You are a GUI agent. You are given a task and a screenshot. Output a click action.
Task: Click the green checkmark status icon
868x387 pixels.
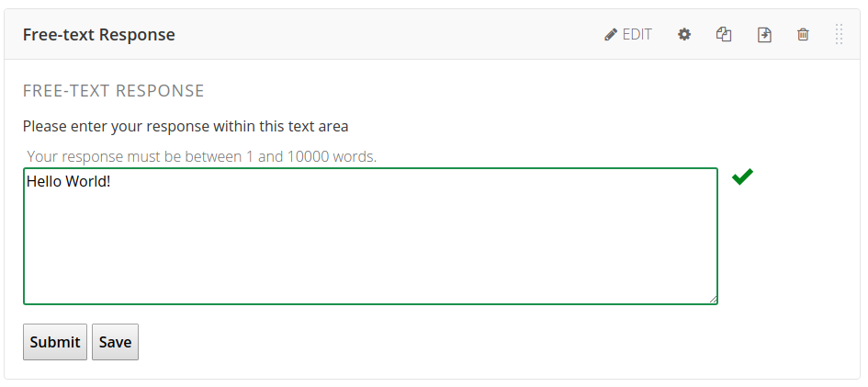[x=742, y=176]
